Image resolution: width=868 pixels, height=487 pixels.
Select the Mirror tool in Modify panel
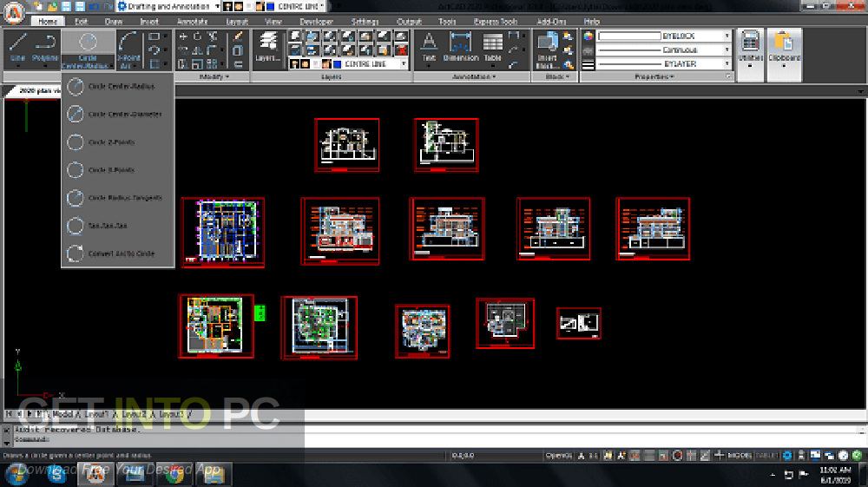click(x=198, y=51)
